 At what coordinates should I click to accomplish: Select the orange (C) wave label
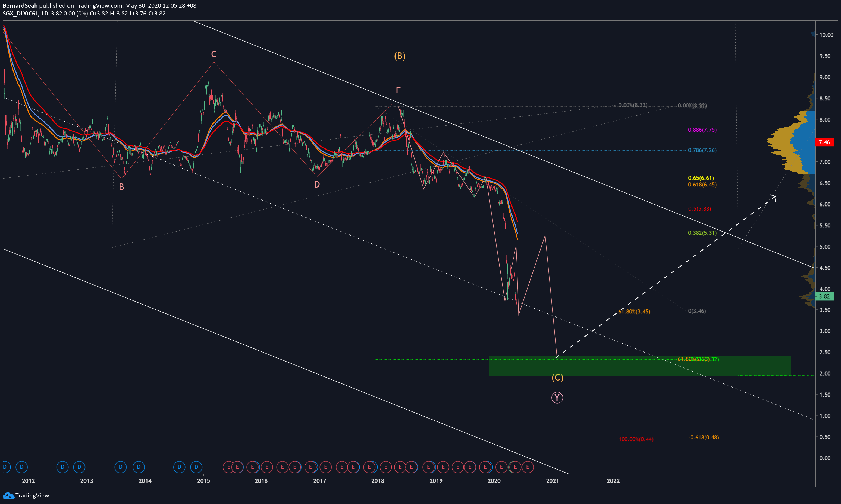click(557, 377)
